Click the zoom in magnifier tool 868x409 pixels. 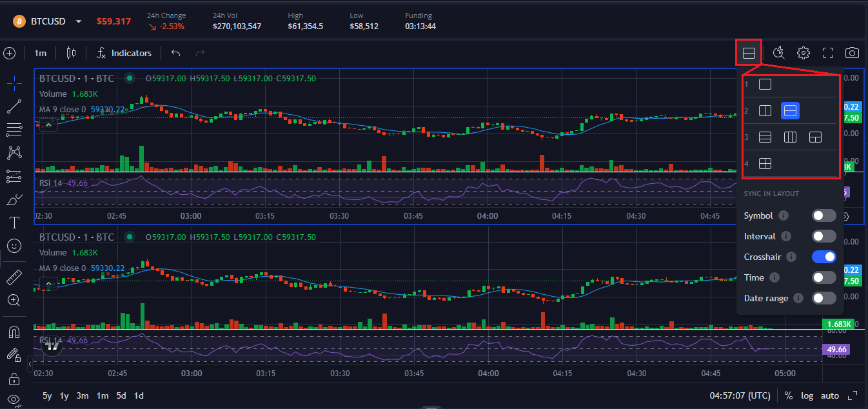pyautogui.click(x=14, y=301)
